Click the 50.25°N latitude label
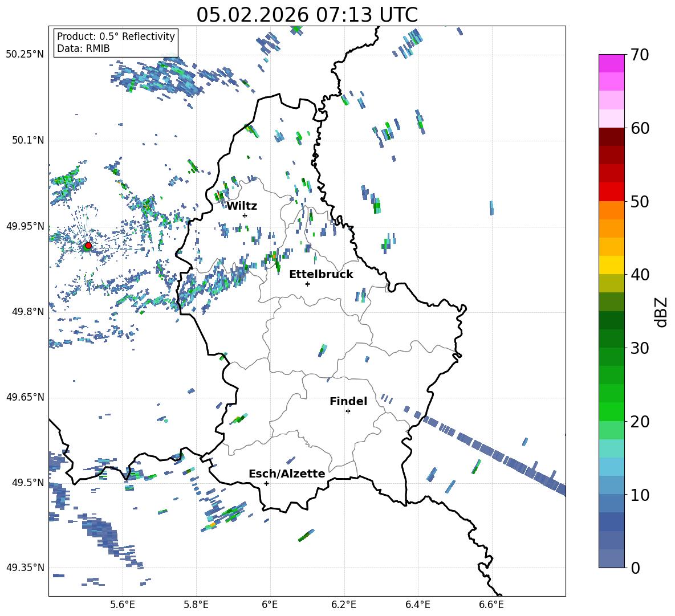 (25, 55)
